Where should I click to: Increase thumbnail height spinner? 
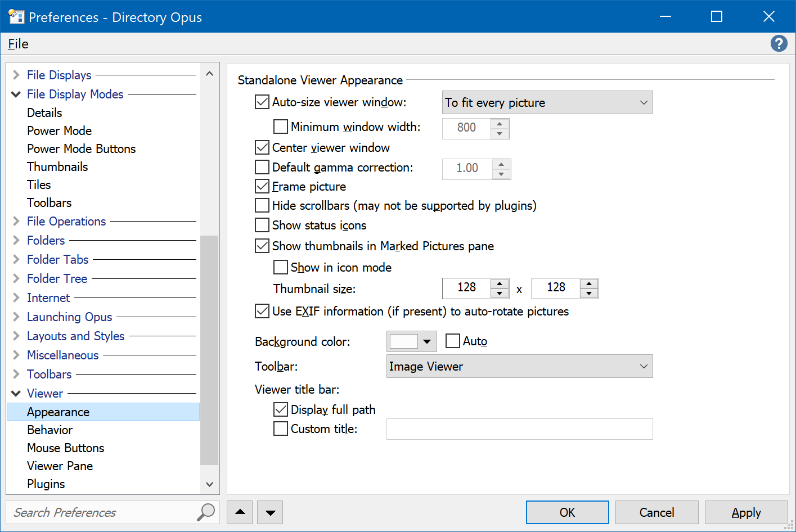click(x=589, y=283)
